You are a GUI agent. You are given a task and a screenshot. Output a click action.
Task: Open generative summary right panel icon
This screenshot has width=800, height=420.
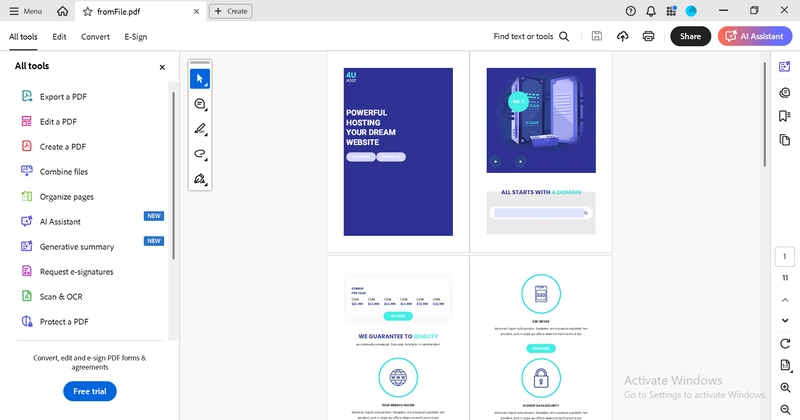785,67
